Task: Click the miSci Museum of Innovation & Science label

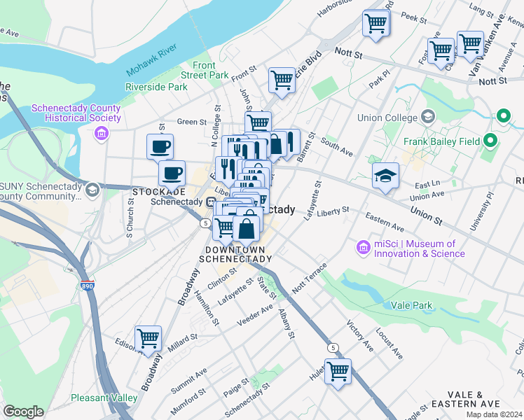Action: 420,248
